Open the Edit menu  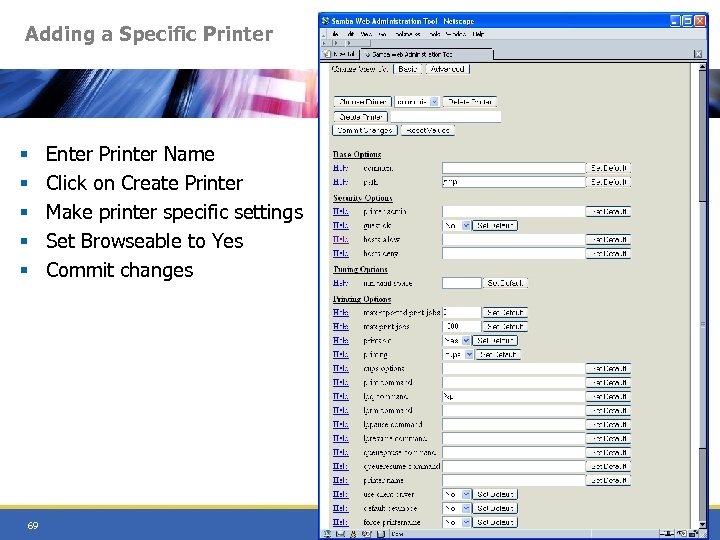click(x=351, y=34)
